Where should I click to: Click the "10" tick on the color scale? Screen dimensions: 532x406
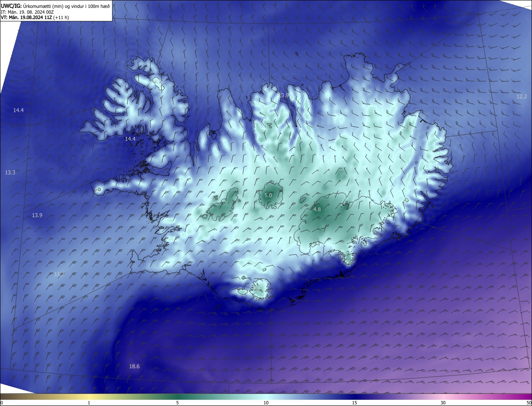point(266,403)
